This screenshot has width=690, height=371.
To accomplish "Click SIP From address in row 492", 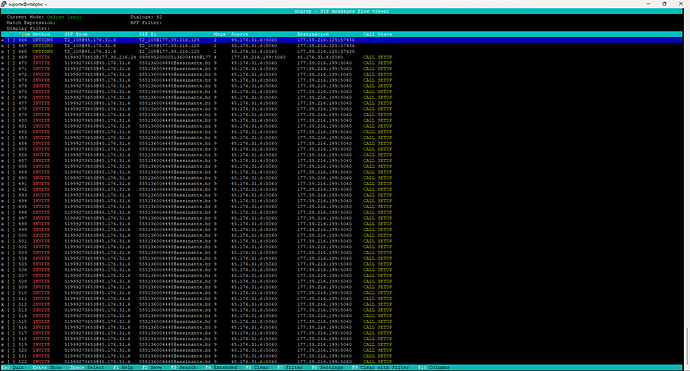I will 97,189.
